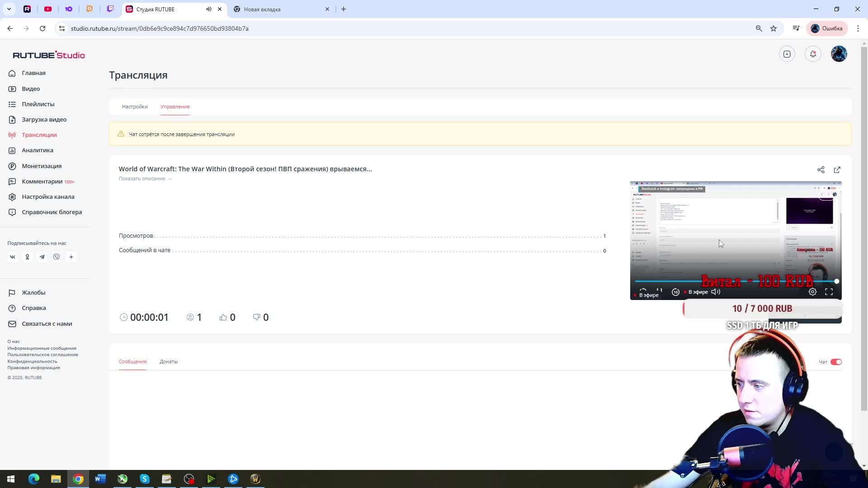Bookmark this page with star icon
This screenshot has width=868, height=488.
(774, 28)
